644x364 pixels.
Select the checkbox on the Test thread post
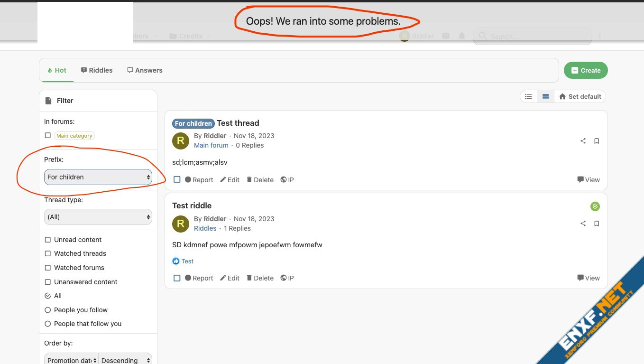[177, 180]
